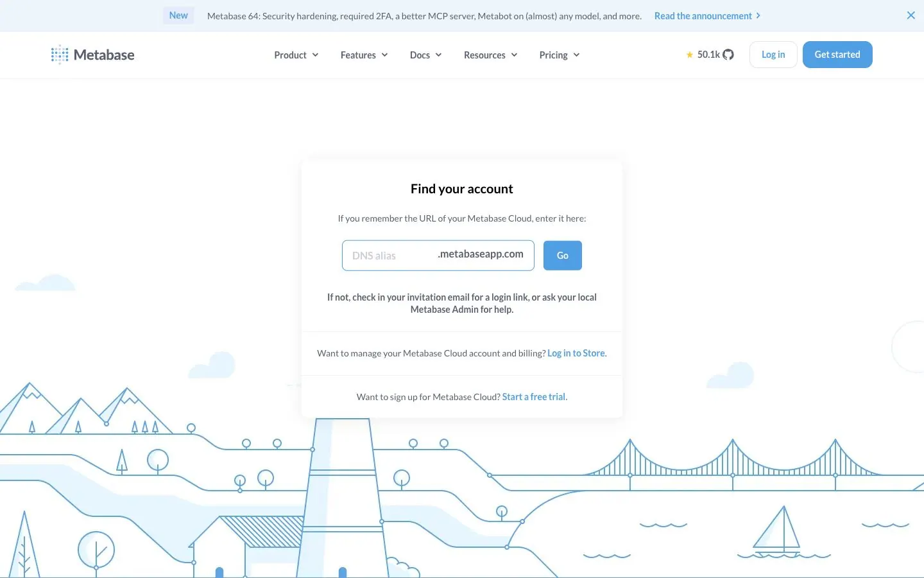
Task: Expand the Pricing menu
Action: 560,55
